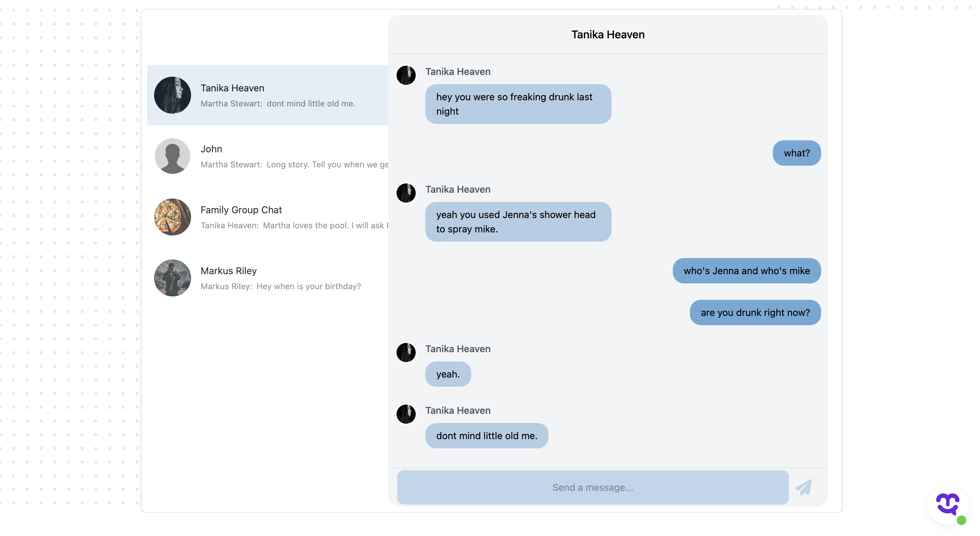Open the Markus Riley conversation
980x536 pixels.
click(x=266, y=278)
